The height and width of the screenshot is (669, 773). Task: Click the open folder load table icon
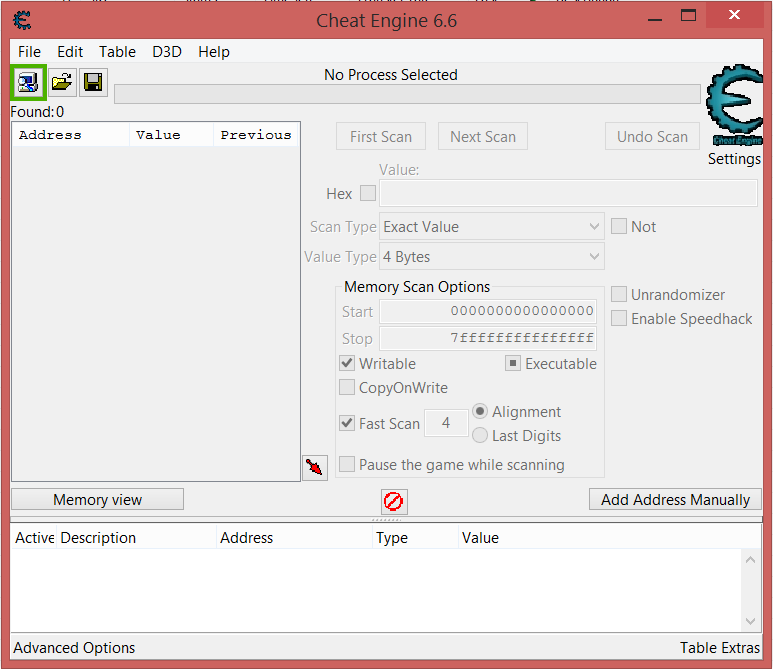click(62, 82)
